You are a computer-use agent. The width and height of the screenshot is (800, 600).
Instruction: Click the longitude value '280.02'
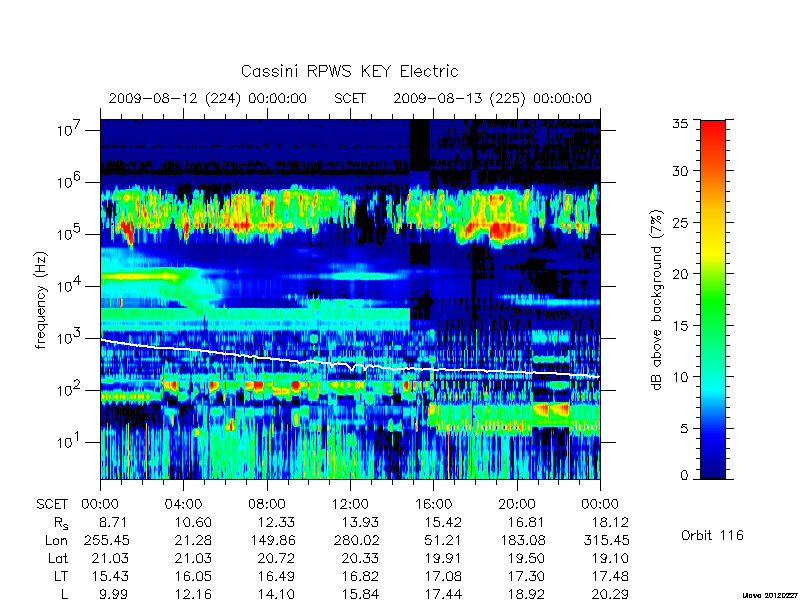click(358, 540)
